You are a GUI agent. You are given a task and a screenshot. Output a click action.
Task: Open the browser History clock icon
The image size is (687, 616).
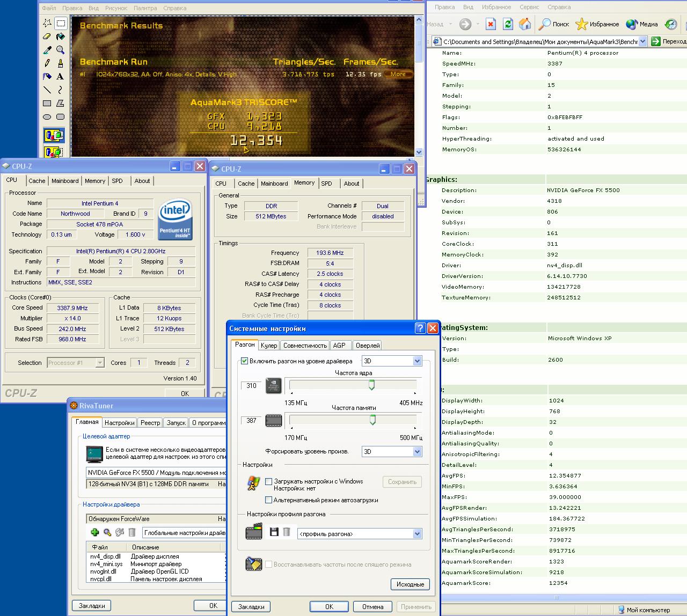coord(671,24)
